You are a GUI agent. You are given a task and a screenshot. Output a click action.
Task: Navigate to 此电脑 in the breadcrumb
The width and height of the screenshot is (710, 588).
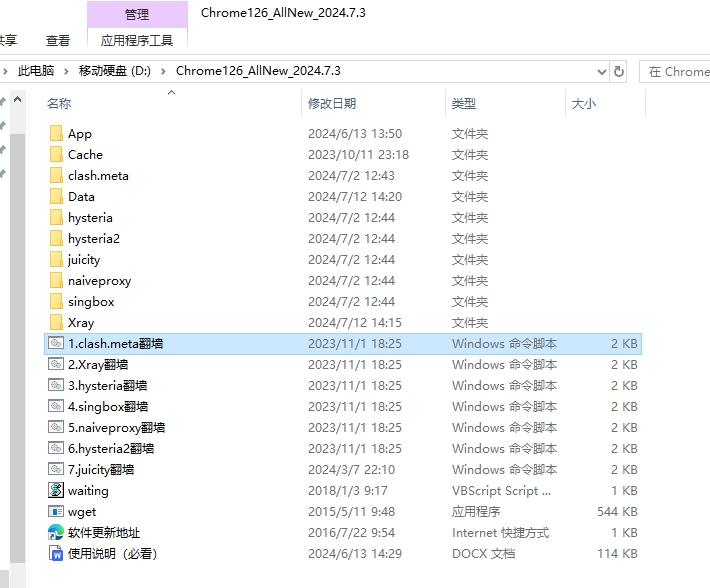pyautogui.click(x=36, y=71)
